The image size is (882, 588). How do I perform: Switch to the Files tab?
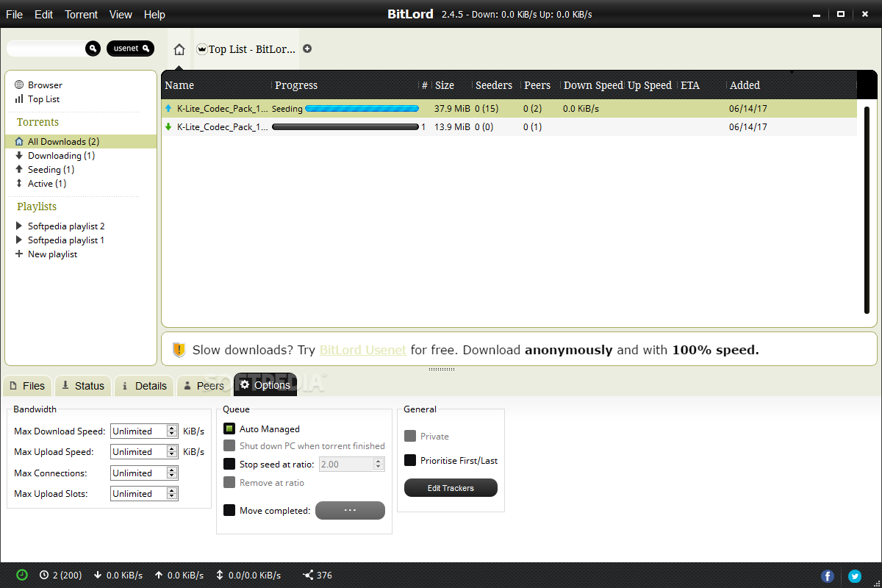click(x=27, y=386)
